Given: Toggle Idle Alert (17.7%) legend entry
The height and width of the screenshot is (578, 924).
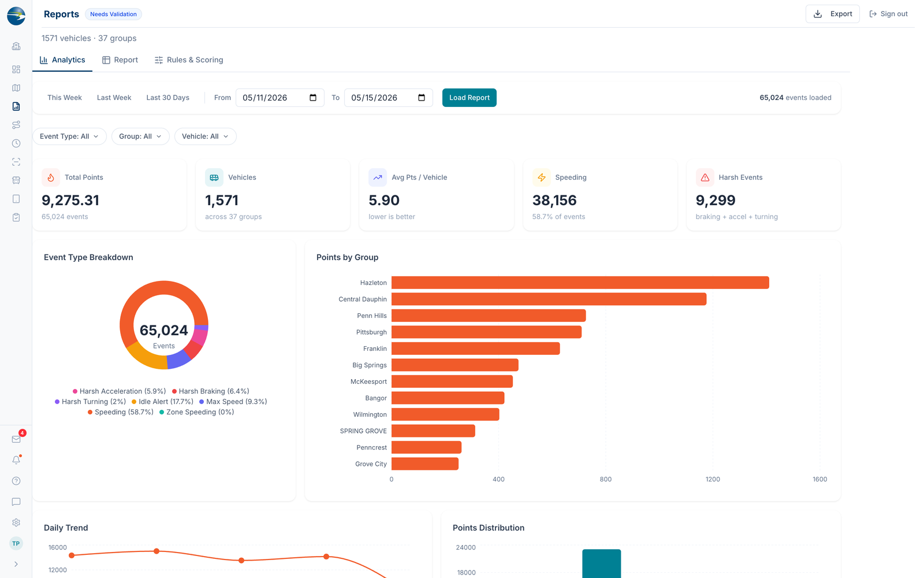Looking at the screenshot, I should point(163,402).
